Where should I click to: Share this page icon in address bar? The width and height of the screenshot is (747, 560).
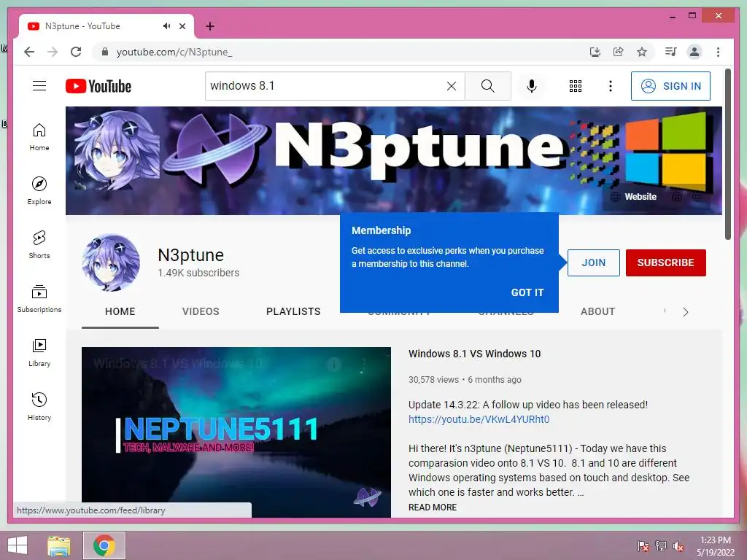point(619,52)
